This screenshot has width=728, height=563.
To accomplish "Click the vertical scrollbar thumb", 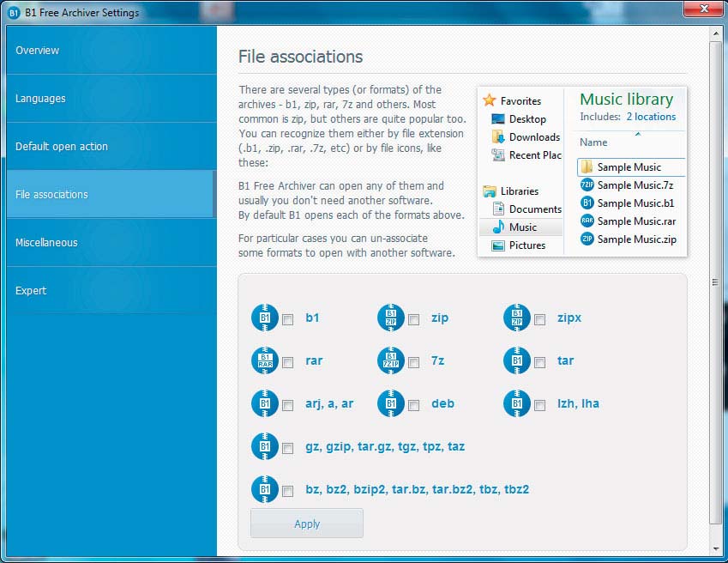I will click(715, 282).
